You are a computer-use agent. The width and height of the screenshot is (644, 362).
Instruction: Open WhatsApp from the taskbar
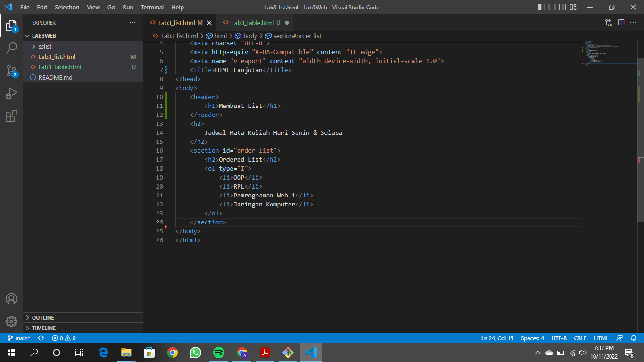click(x=195, y=353)
